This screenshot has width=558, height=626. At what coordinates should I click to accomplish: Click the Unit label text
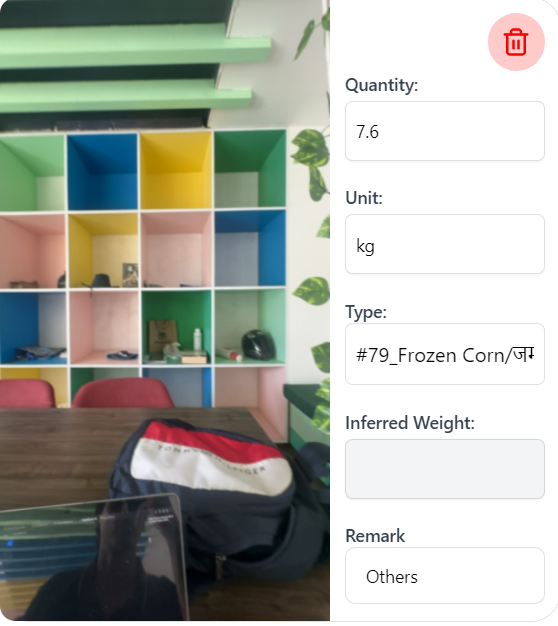coord(364,198)
